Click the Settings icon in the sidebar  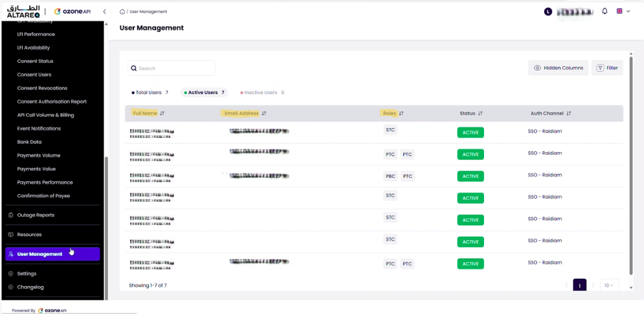coord(11,274)
